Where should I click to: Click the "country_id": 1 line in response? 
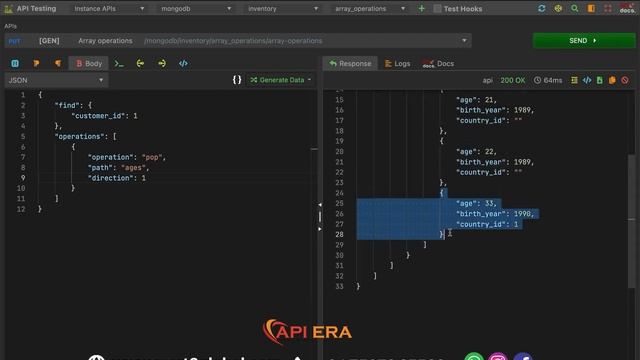(487, 224)
